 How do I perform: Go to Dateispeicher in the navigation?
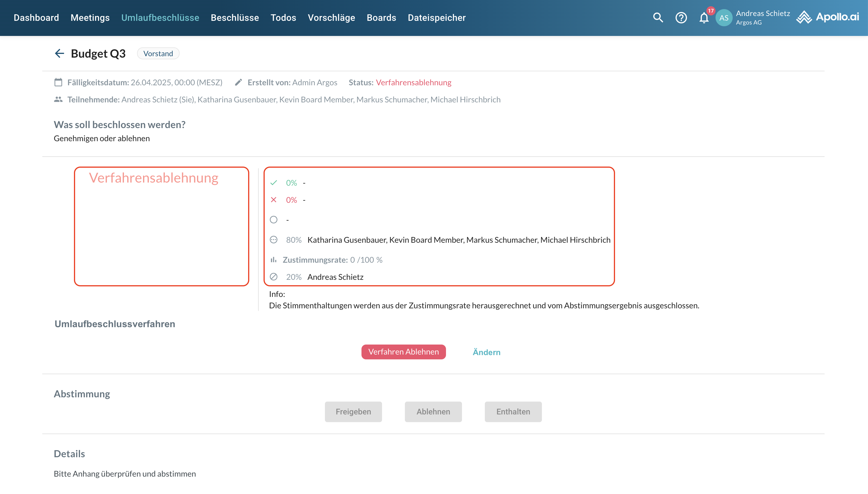pos(436,18)
